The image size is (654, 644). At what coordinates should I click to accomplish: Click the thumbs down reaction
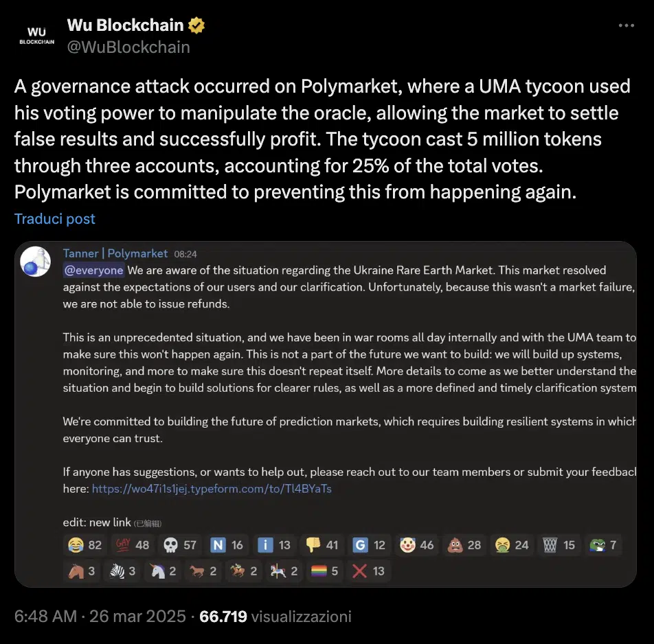[x=322, y=545]
